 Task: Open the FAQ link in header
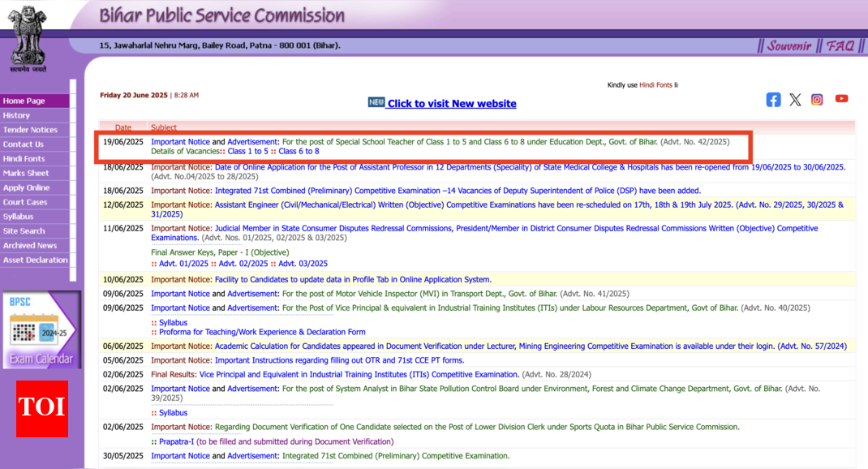coord(840,45)
